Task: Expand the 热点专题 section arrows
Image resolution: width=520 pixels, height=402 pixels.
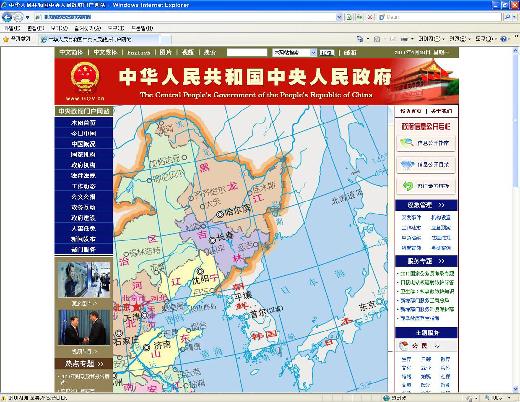Action: point(100,364)
